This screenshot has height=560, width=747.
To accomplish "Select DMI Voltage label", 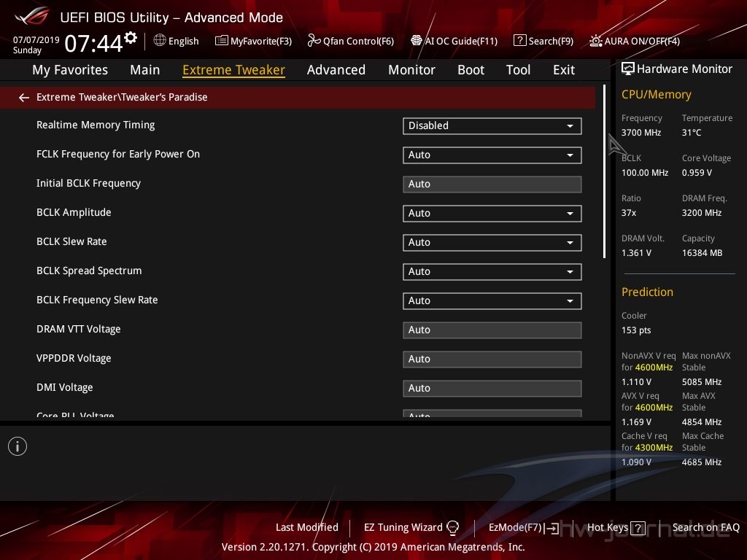I will 65,388.
